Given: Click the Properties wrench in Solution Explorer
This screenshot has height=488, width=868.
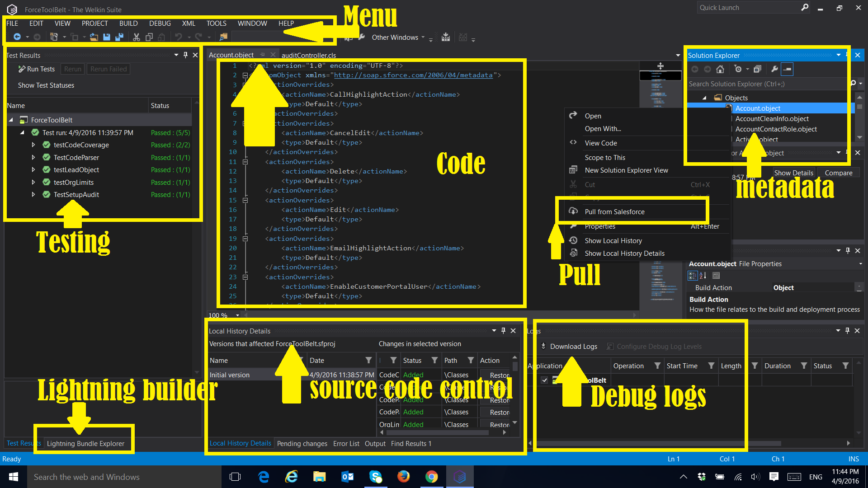Looking at the screenshot, I should tap(774, 69).
